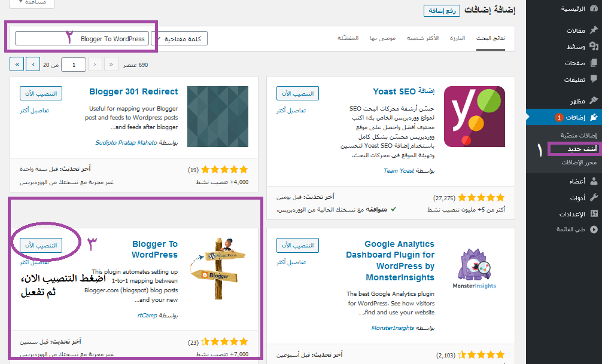The width and height of the screenshot is (602, 364).
Task: Click the pages icon beside صفحات
Action: point(594,63)
